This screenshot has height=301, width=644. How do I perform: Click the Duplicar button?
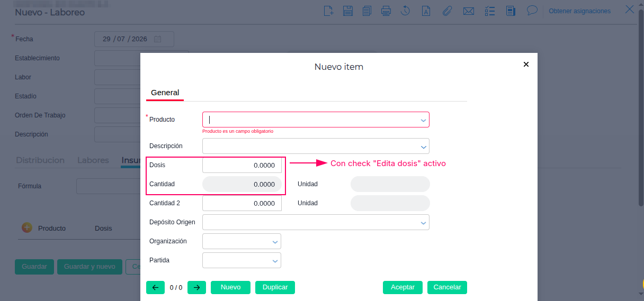click(x=275, y=287)
